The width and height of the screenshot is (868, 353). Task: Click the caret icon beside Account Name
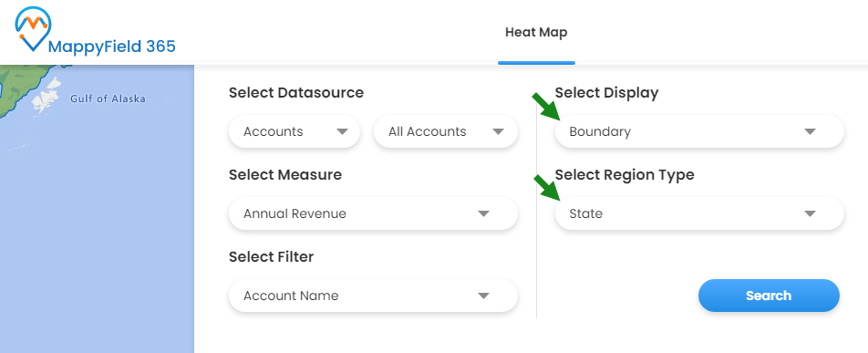coord(484,296)
